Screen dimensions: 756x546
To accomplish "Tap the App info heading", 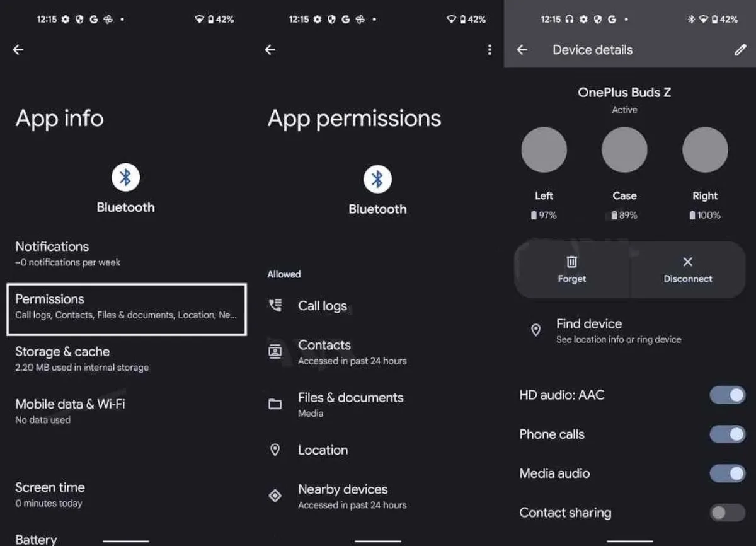I will (x=59, y=119).
